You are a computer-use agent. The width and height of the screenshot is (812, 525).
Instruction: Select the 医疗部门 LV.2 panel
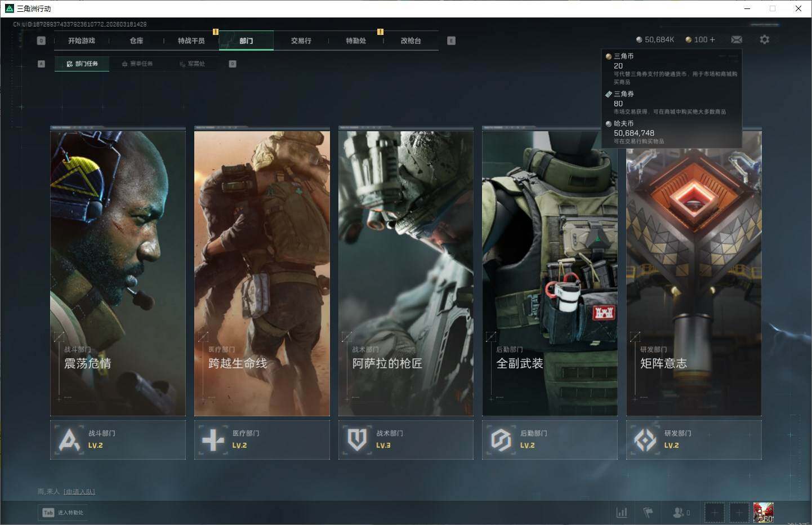point(262,439)
